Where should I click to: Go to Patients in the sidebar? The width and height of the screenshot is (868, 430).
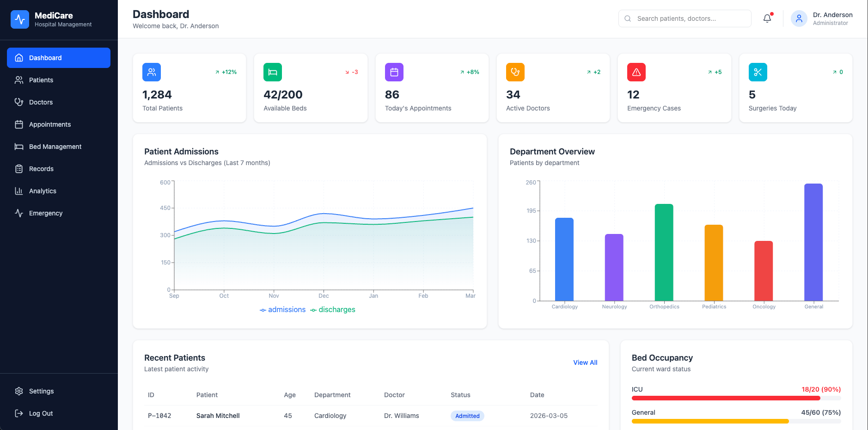click(59, 80)
